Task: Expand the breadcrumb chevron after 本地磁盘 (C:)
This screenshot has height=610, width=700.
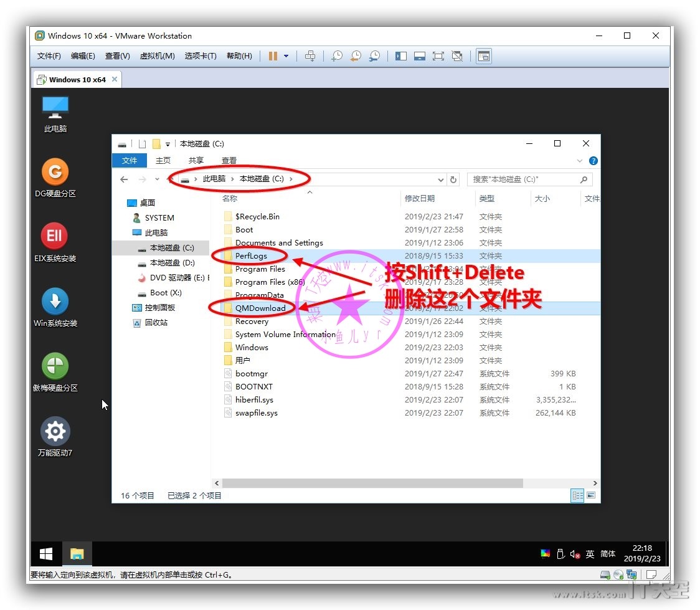Action: (291, 179)
